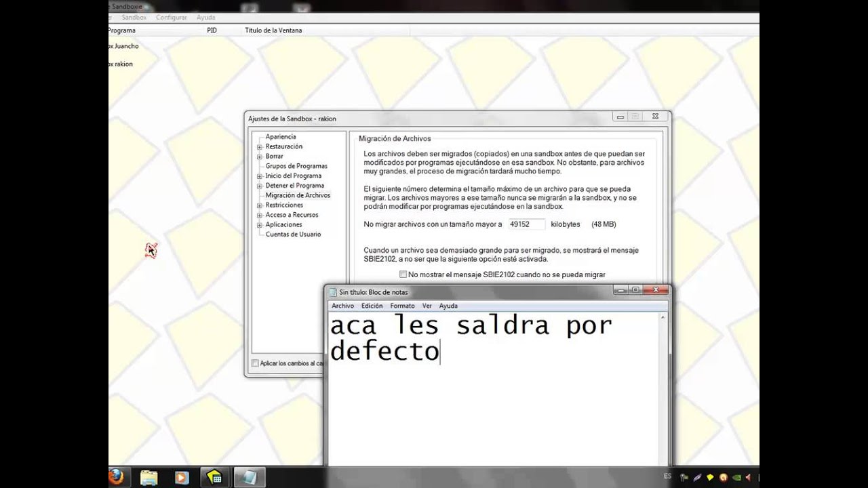Select Migración de Archivos page
868x488 pixels.
pyautogui.click(x=298, y=195)
